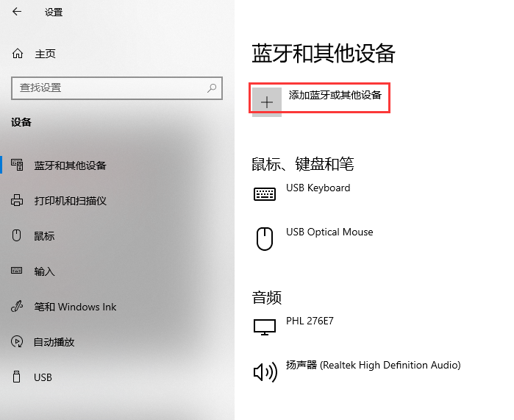Click the plus icon to add device
Image resolution: width=514 pixels, height=420 pixels.
click(x=267, y=102)
